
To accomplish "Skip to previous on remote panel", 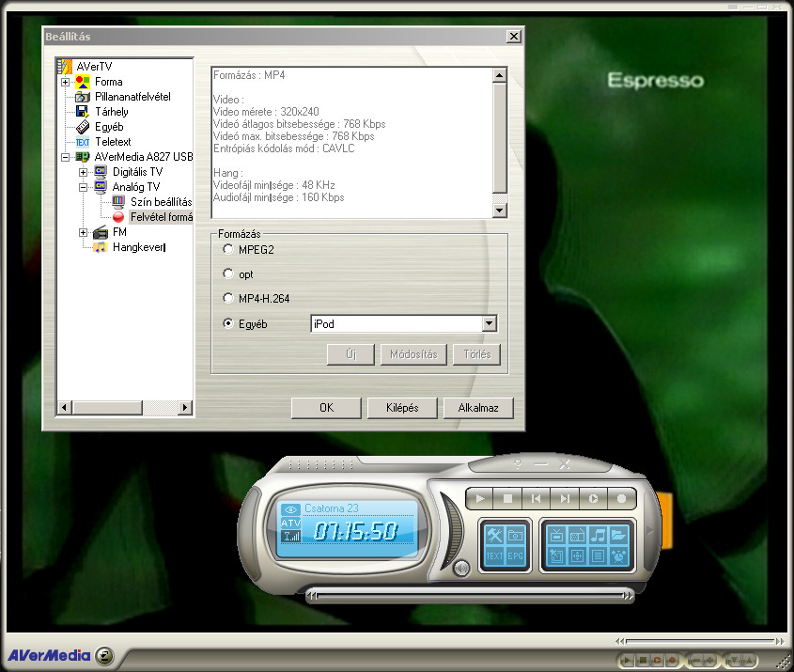I will (537, 499).
